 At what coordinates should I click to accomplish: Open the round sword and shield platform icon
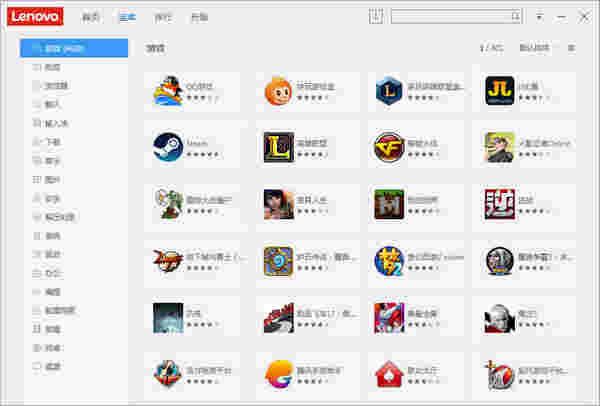pyautogui.click(x=168, y=374)
